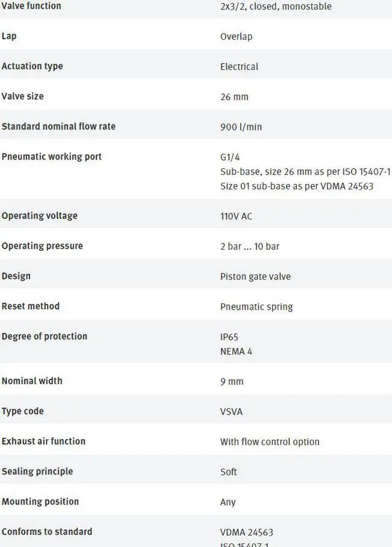Image resolution: width=392 pixels, height=547 pixels.
Task: Click the 'Pneumatic spring' reset method value
Action: coord(256,307)
